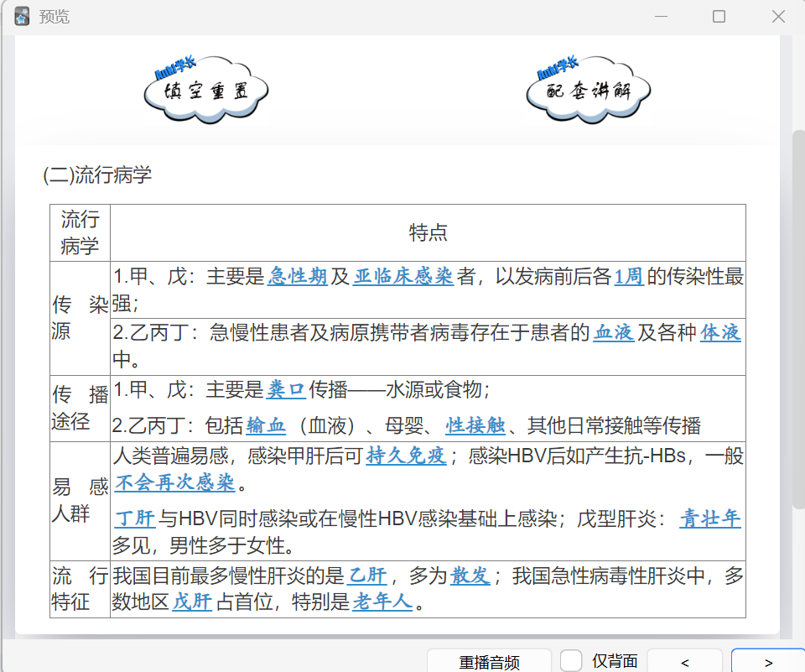The image size is (805, 672).
Task: Click the cloze answer 丁肝
Action: pyautogui.click(x=134, y=518)
